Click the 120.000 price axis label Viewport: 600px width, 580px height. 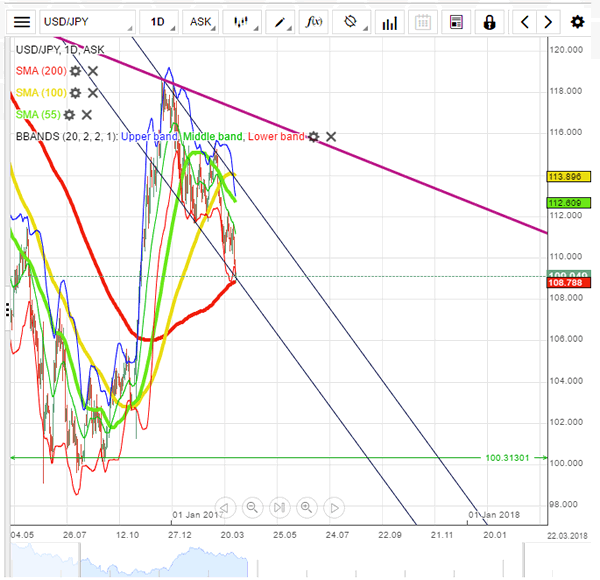tap(566, 49)
